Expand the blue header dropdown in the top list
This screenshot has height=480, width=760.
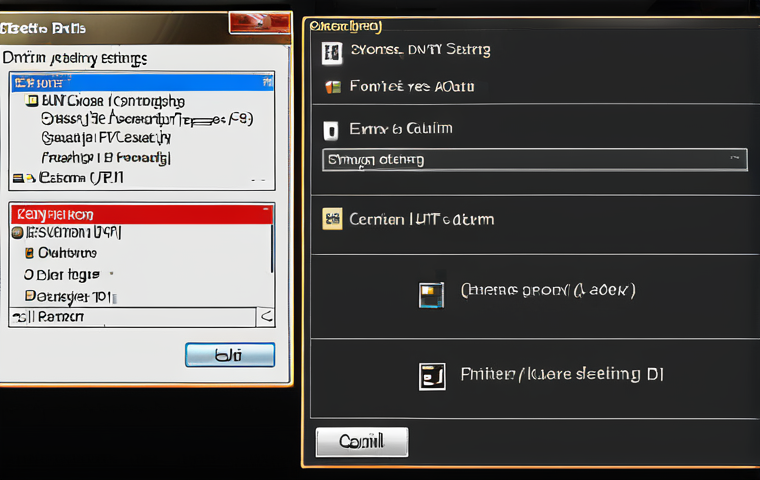tap(267, 82)
